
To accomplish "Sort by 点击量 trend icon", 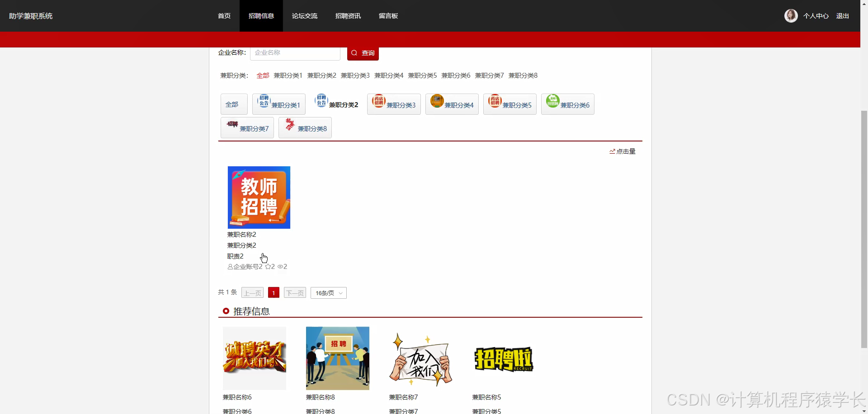I will click(612, 151).
